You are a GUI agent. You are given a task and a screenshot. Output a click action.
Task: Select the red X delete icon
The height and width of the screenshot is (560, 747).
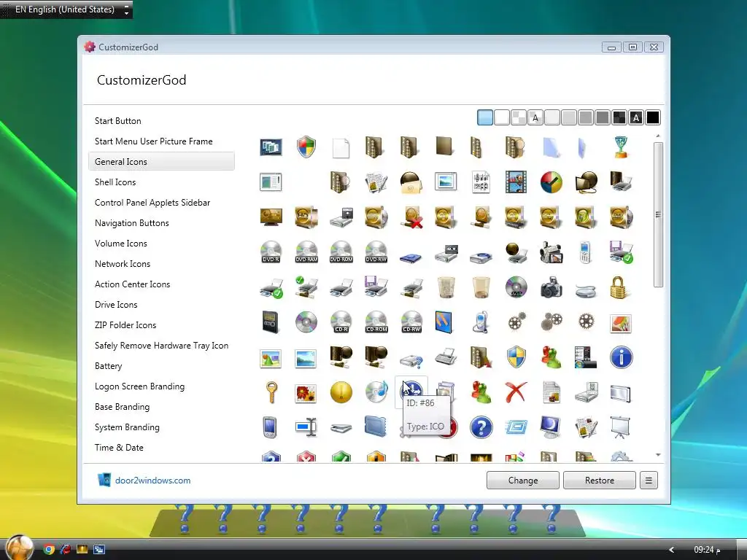point(516,392)
